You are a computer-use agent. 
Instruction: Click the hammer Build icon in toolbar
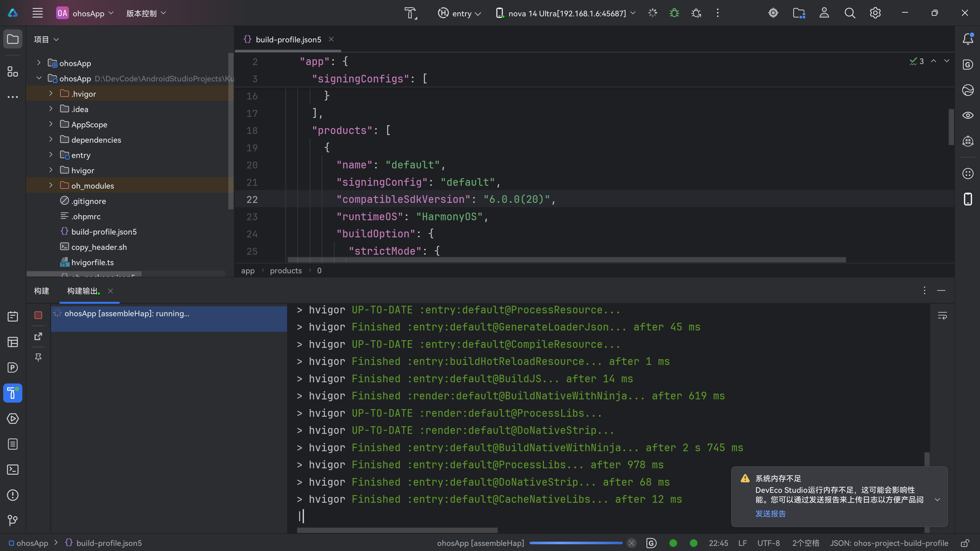point(410,13)
